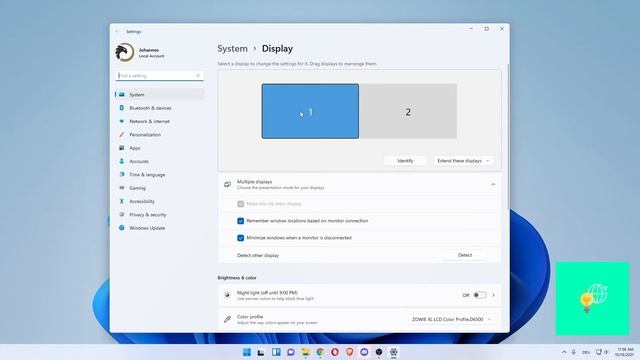Open Night light settings chevron

click(493, 295)
